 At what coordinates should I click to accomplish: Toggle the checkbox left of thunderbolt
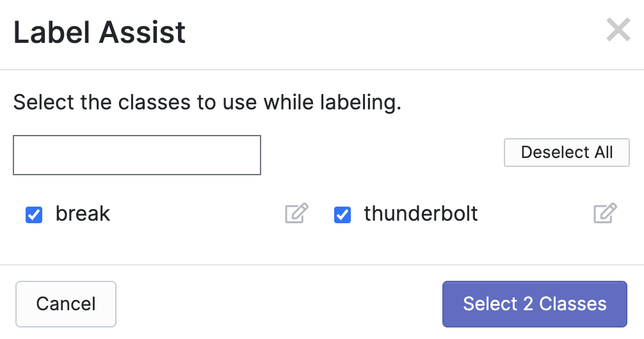point(342,215)
